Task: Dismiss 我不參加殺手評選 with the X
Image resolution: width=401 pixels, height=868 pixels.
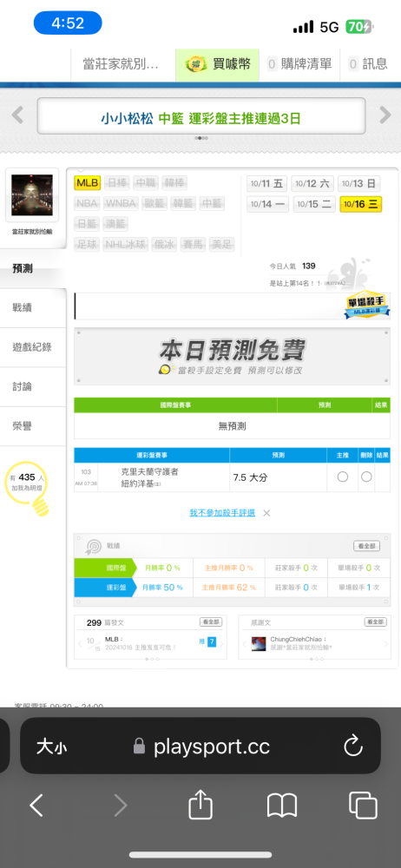Action: pyautogui.click(x=266, y=513)
